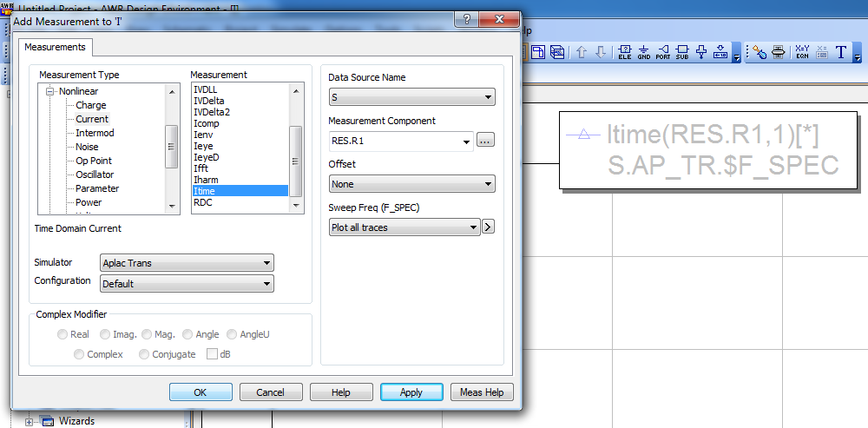868x428 pixels.
Task: Click the up arrow toolbar icon
Action: 582,52
